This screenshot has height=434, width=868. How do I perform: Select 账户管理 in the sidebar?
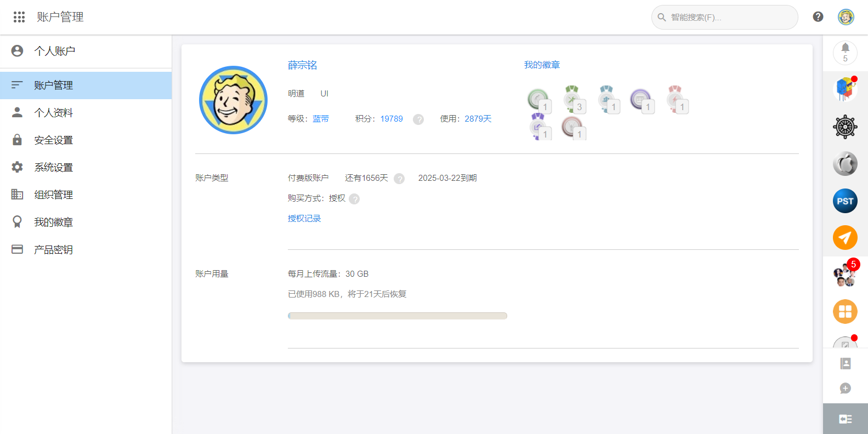coord(86,85)
